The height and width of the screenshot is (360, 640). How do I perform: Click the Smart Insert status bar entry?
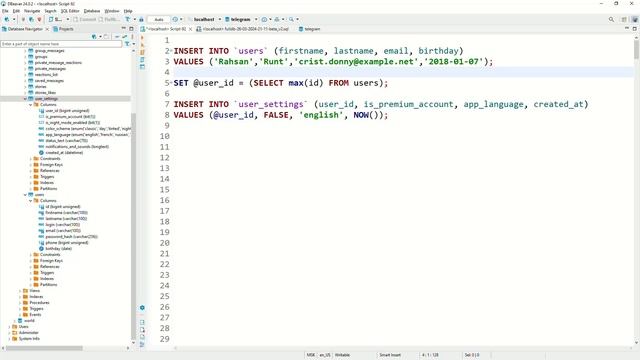pyautogui.click(x=390, y=355)
